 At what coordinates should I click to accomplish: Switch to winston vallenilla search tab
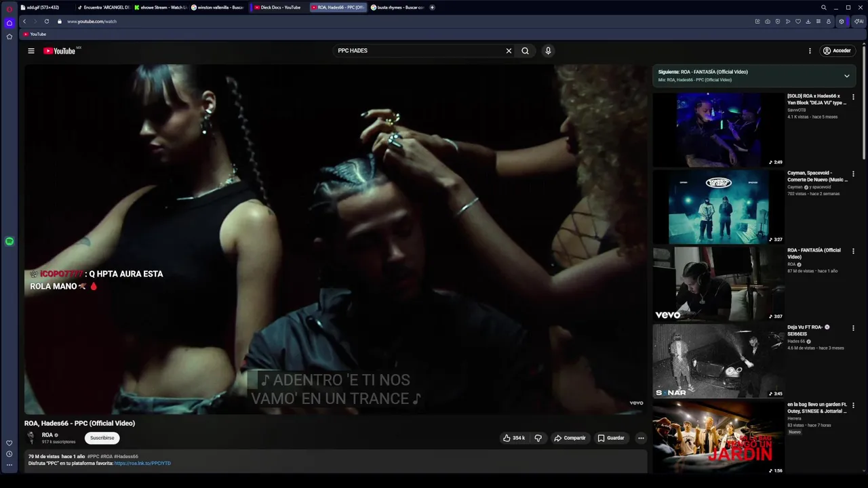(217, 7)
